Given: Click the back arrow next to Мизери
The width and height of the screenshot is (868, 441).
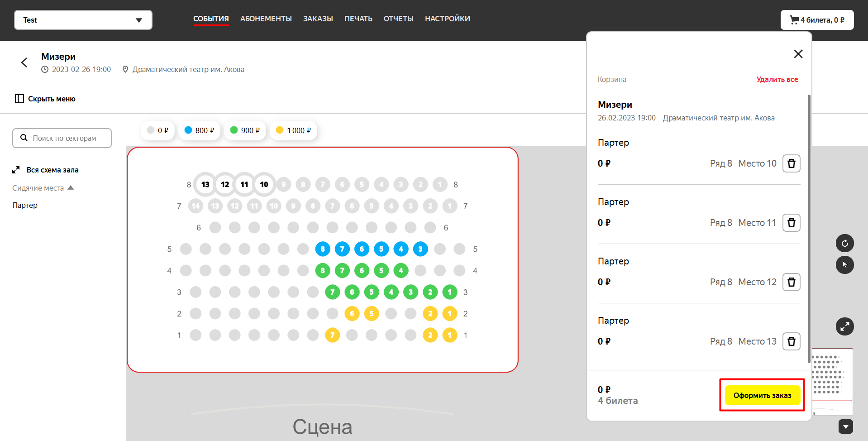Looking at the screenshot, I should [x=24, y=62].
